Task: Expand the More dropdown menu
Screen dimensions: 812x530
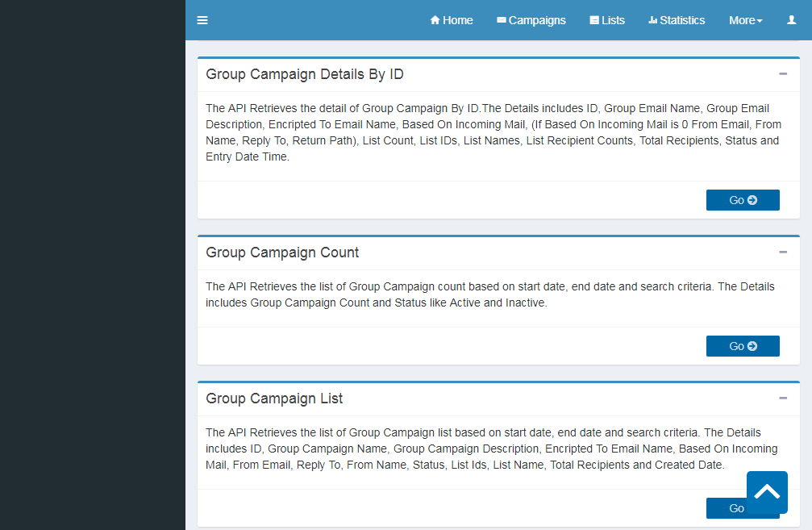Action: (x=745, y=20)
